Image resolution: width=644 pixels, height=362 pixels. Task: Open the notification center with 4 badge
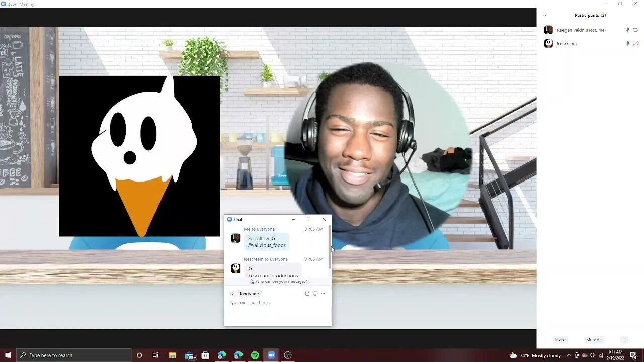coord(633,355)
